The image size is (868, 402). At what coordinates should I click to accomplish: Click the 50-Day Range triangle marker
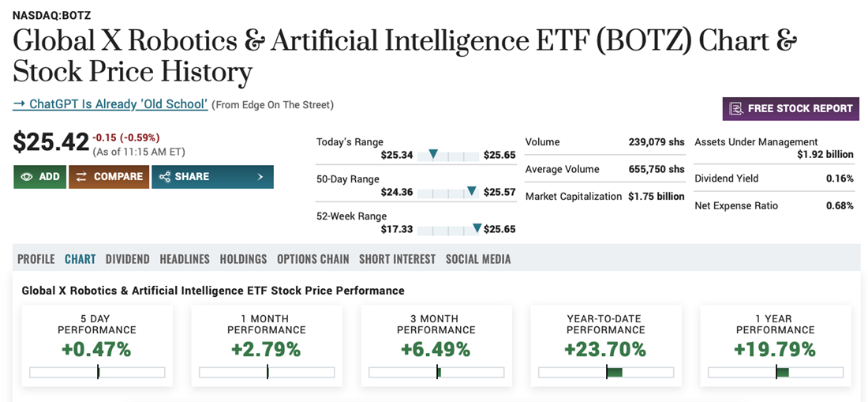click(x=471, y=190)
